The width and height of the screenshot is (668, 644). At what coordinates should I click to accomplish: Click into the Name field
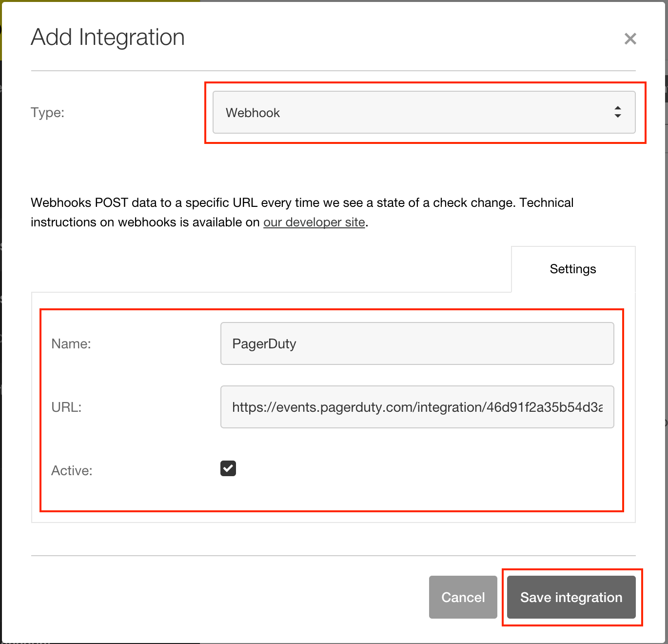pyautogui.click(x=417, y=343)
